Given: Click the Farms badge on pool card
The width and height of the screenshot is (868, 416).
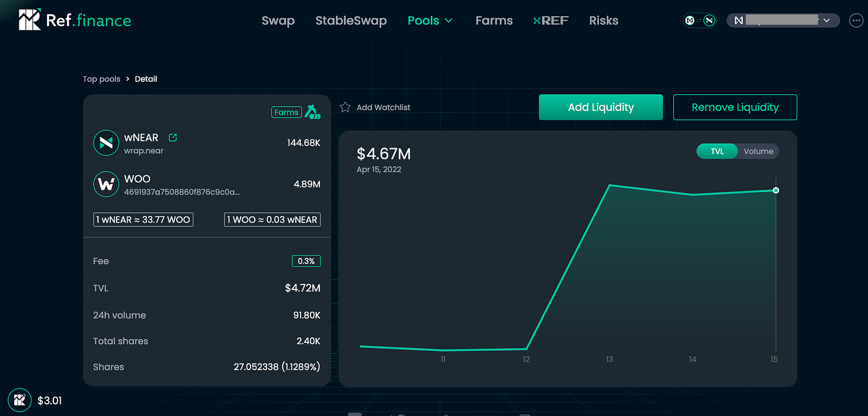Looking at the screenshot, I should [286, 112].
